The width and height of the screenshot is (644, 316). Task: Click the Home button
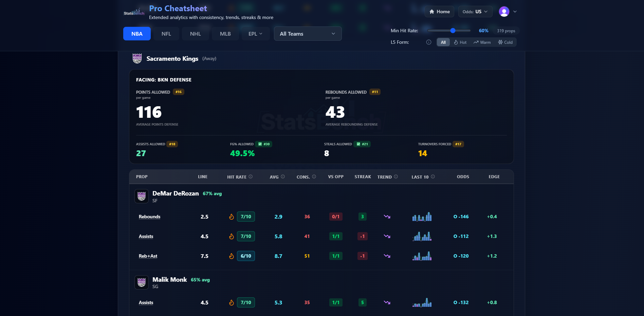439,12
